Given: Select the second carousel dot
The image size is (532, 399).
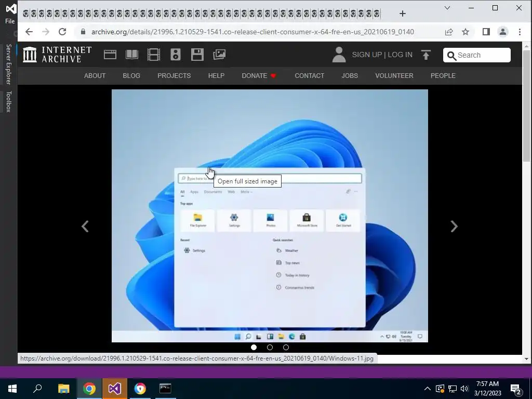Looking at the screenshot, I should point(270,348).
